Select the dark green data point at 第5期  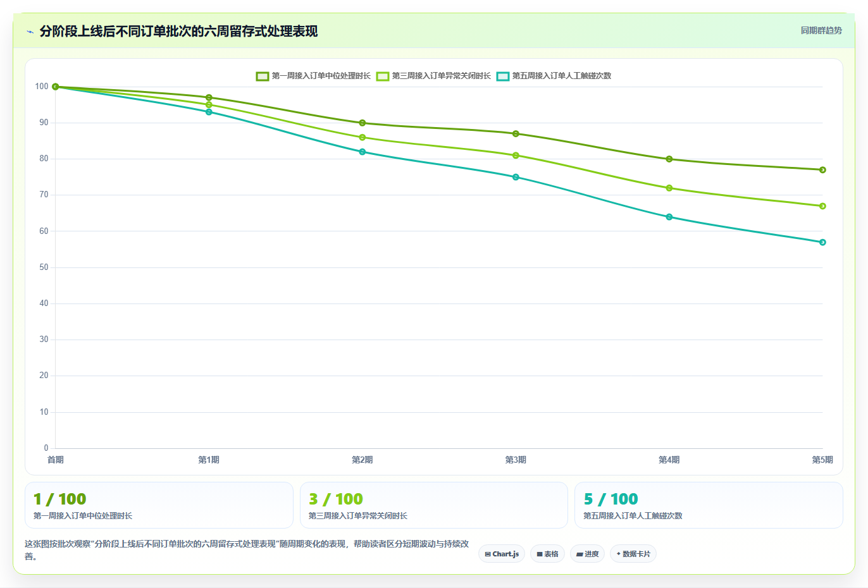(x=822, y=170)
